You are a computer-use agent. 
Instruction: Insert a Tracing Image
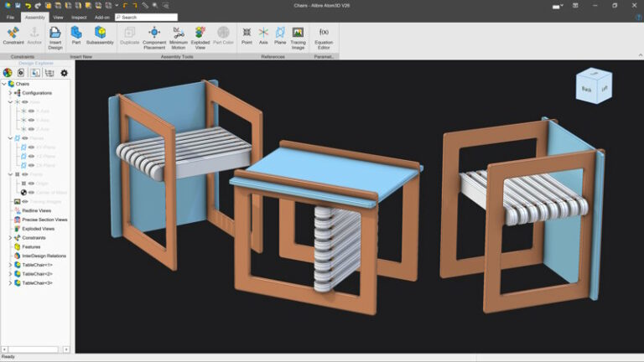(x=298, y=38)
